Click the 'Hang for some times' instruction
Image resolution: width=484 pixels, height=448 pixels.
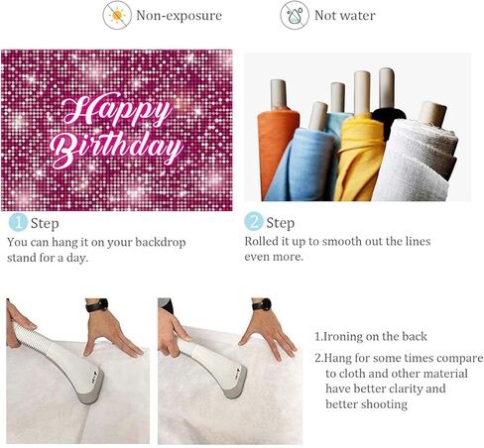coord(399,381)
